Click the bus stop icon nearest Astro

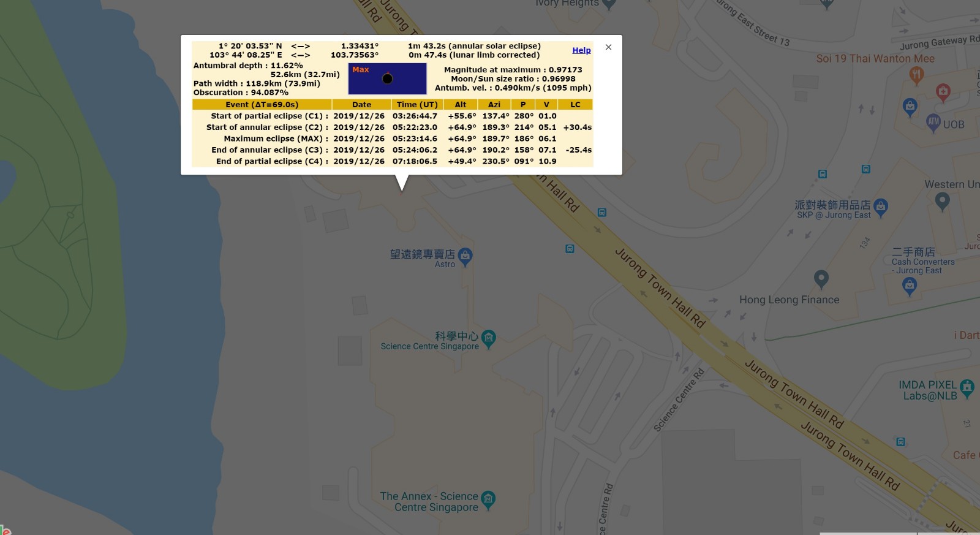pos(570,249)
